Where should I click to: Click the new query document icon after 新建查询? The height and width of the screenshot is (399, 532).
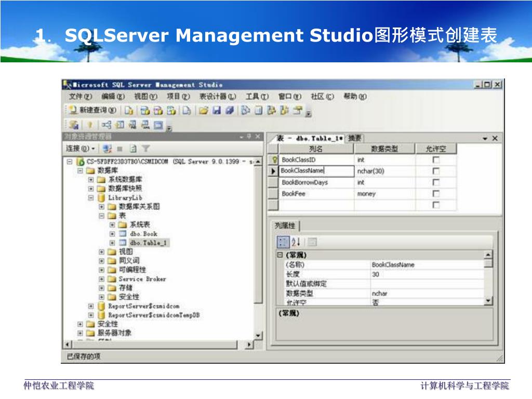click(129, 110)
